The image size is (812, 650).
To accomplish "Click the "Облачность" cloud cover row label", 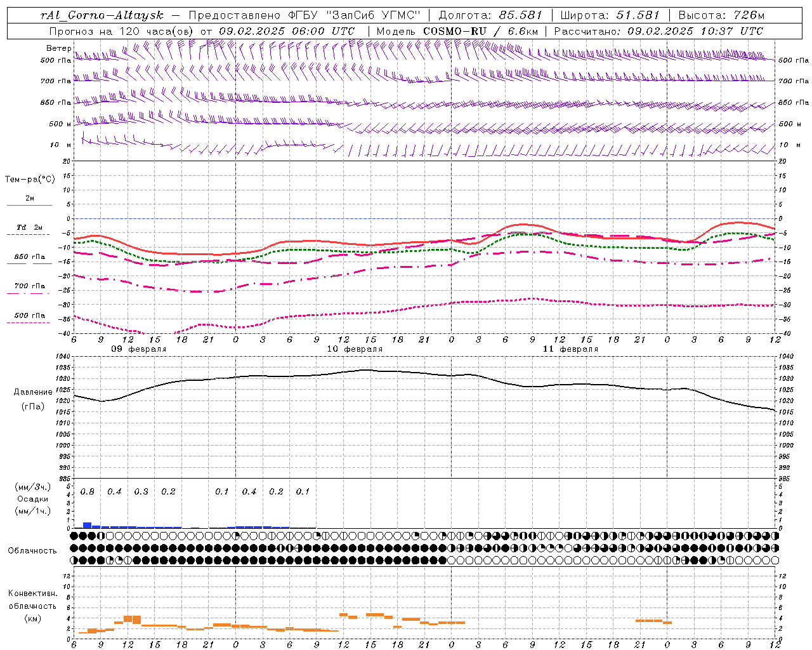I will (32, 551).
